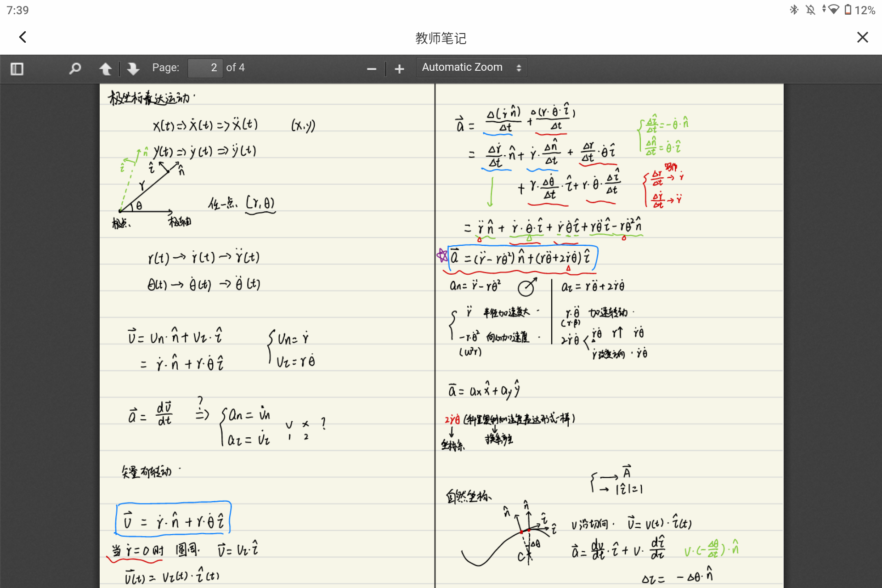882x588 pixels.
Task: Close the 教师笔记 viewer with X
Action: tap(862, 37)
